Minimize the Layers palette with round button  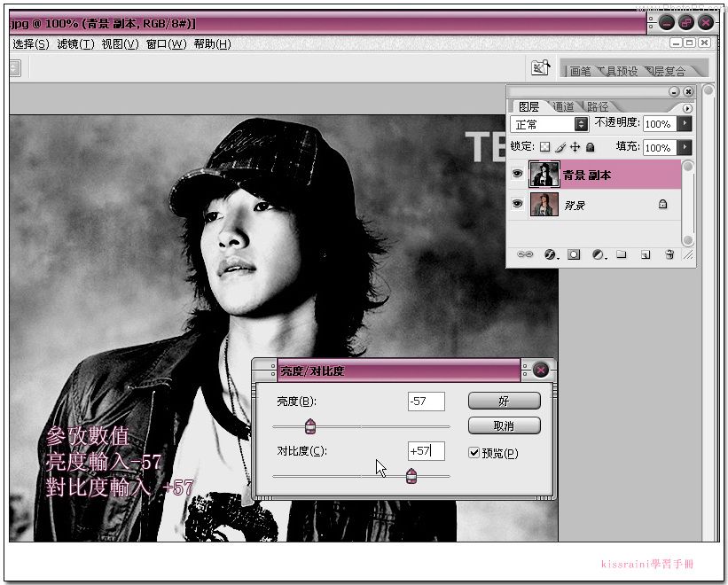pyautogui.click(x=674, y=91)
